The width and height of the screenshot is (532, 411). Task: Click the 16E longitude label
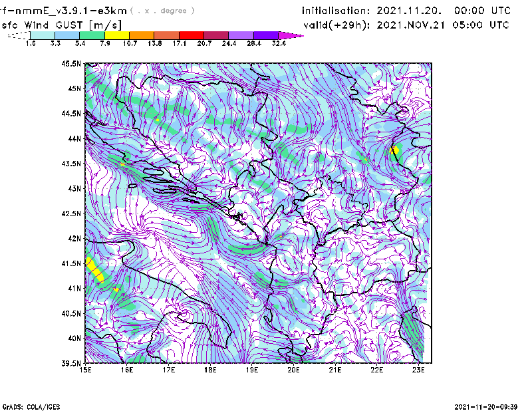pos(127,370)
